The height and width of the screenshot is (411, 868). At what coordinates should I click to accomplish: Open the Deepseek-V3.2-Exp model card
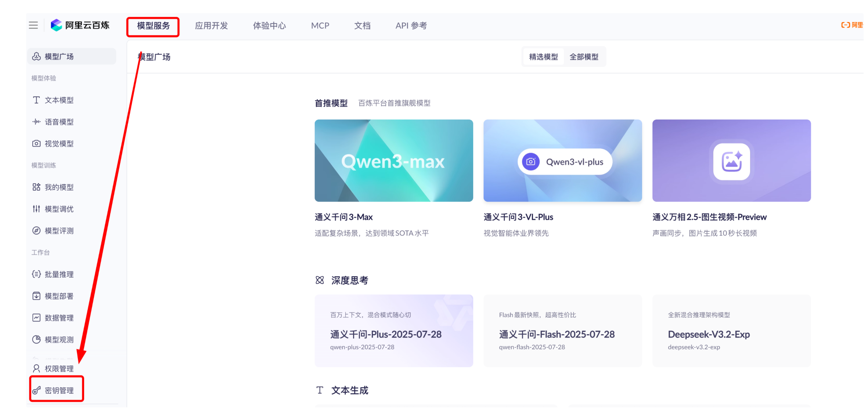731,330
